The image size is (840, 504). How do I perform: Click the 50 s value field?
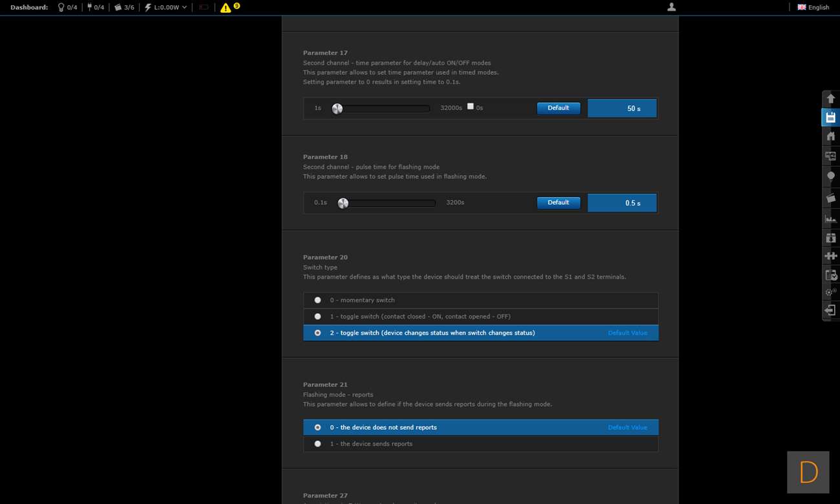622,109
